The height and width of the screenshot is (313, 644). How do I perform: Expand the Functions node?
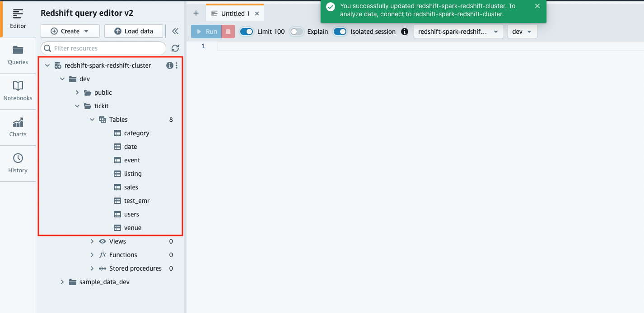point(92,255)
